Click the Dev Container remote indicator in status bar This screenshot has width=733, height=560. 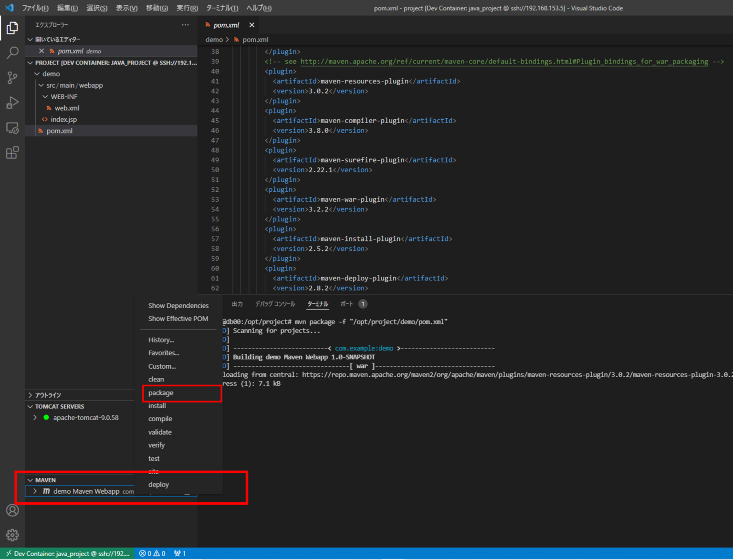coord(67,553)
